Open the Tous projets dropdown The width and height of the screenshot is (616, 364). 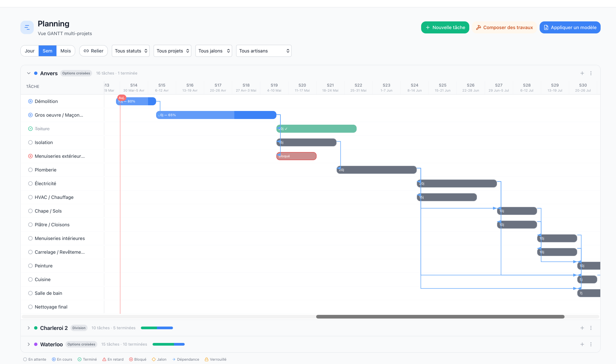coord(172,51)
